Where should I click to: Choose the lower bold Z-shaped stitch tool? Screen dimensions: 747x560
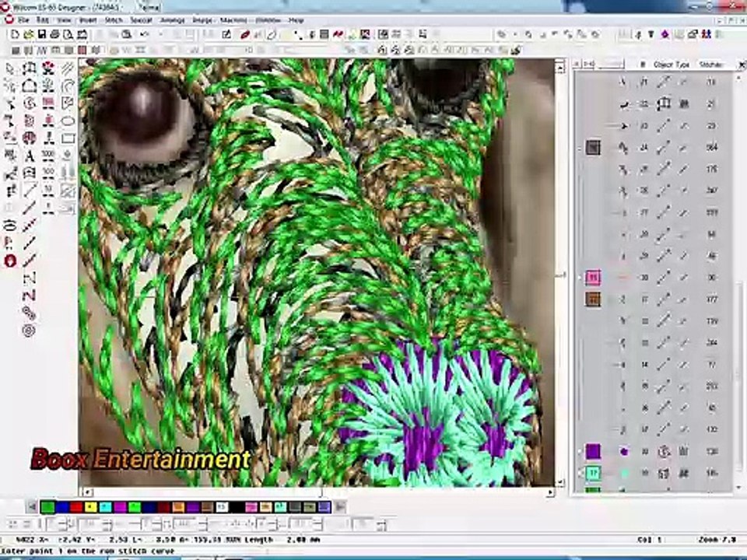(30, 296)
